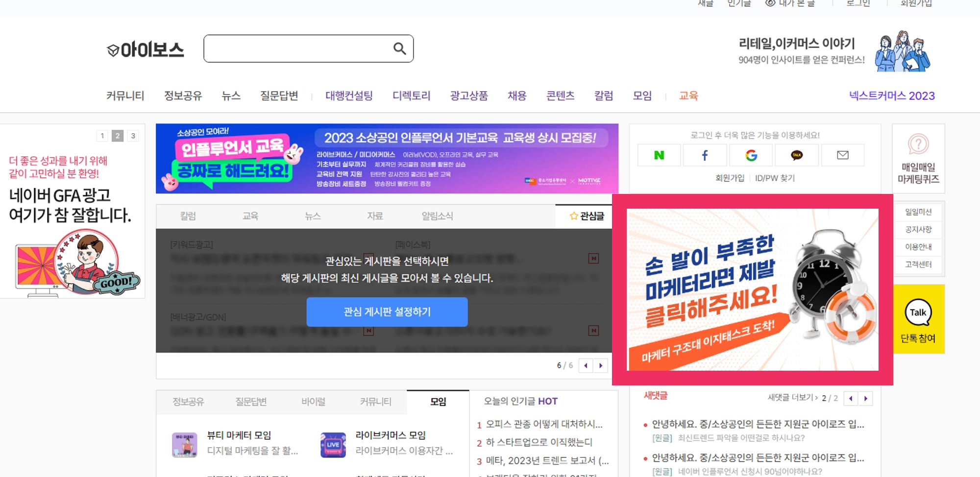Open the red 교육 menu item
The height and width of the screenshot is (477, 980).
pyautogui.click(x=688, y=95)
